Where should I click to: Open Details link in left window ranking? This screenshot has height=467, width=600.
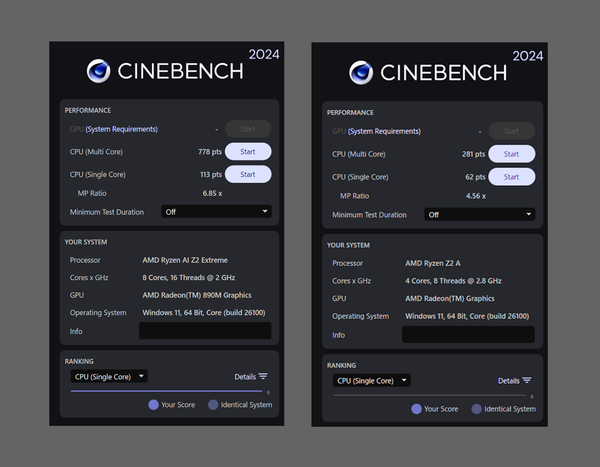pyautogui.click(x=245, y=377)
